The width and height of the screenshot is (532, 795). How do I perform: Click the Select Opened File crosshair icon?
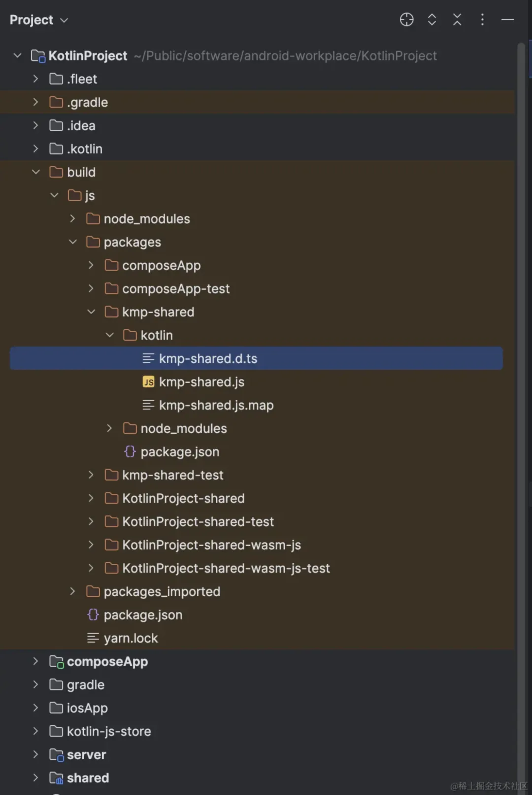(406, 20)
